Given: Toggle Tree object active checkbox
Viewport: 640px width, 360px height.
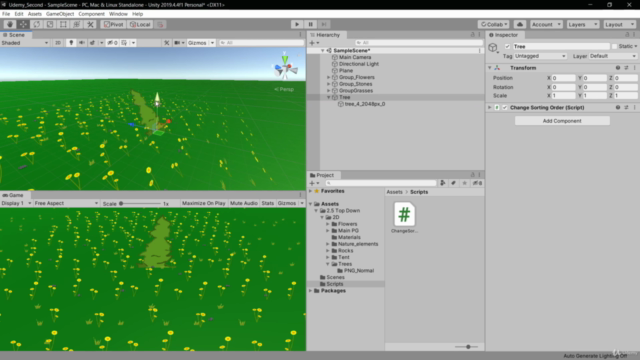Looking at the screenshot, I should click(x=507, y=47).
